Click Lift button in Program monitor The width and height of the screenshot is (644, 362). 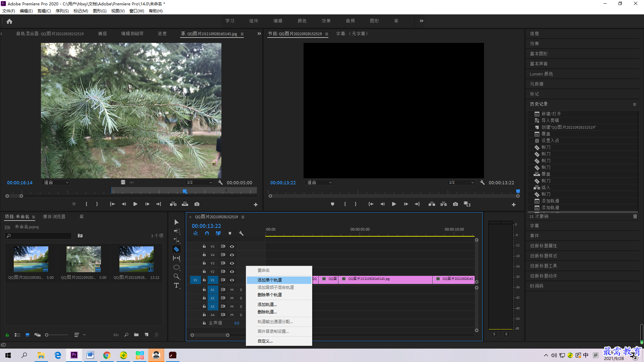coord(432,204)
